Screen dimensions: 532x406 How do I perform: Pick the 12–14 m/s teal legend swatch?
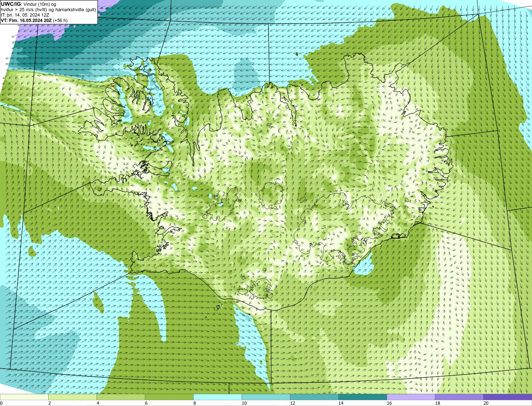[314, 397]
